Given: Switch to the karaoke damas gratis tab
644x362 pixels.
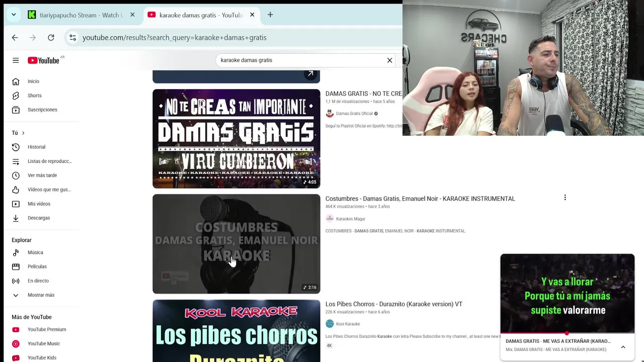Looking at the screenshot, I should [x=200, y=15].
